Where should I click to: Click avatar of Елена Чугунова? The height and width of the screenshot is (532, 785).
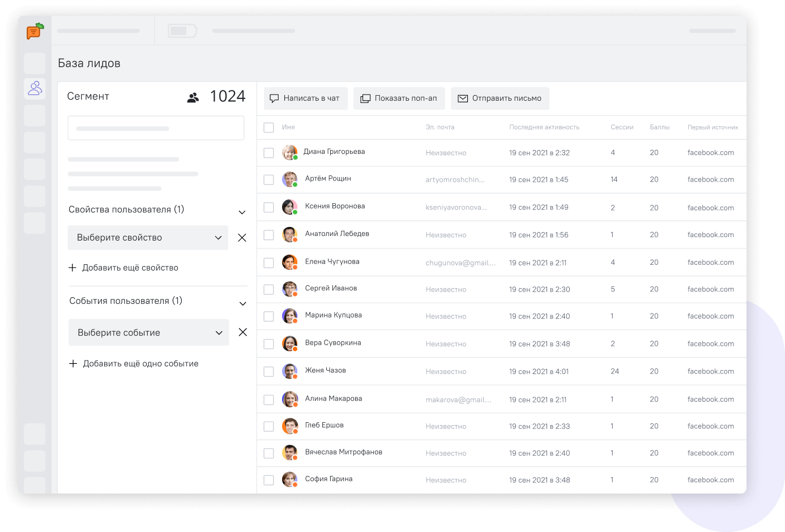tap(290, 262)
